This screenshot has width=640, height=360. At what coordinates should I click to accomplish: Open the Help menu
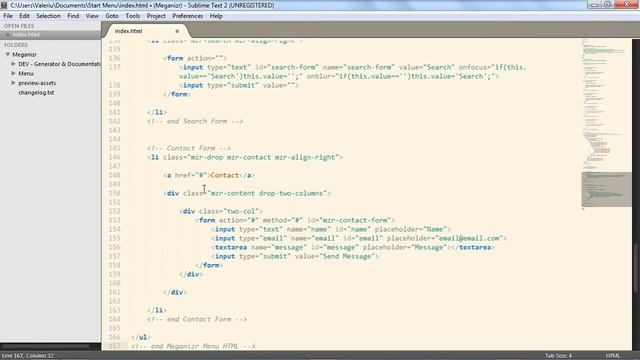point(216,16)
